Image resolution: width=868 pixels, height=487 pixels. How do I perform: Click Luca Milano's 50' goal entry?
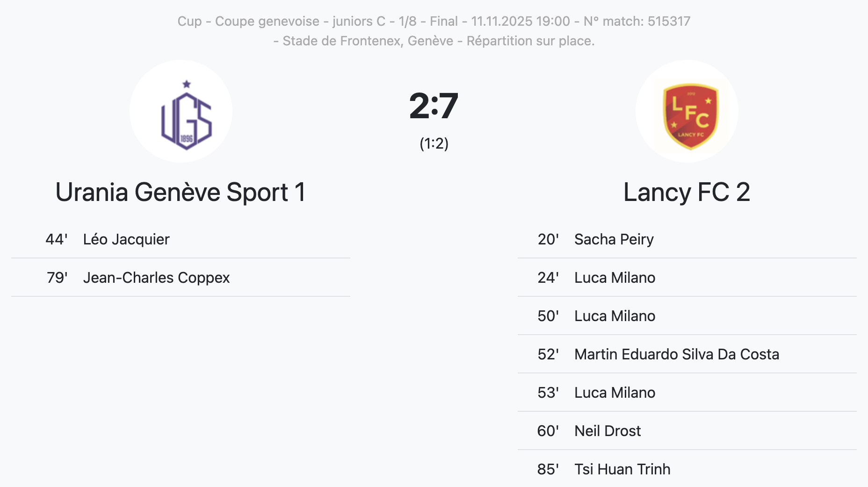point(615,316)
